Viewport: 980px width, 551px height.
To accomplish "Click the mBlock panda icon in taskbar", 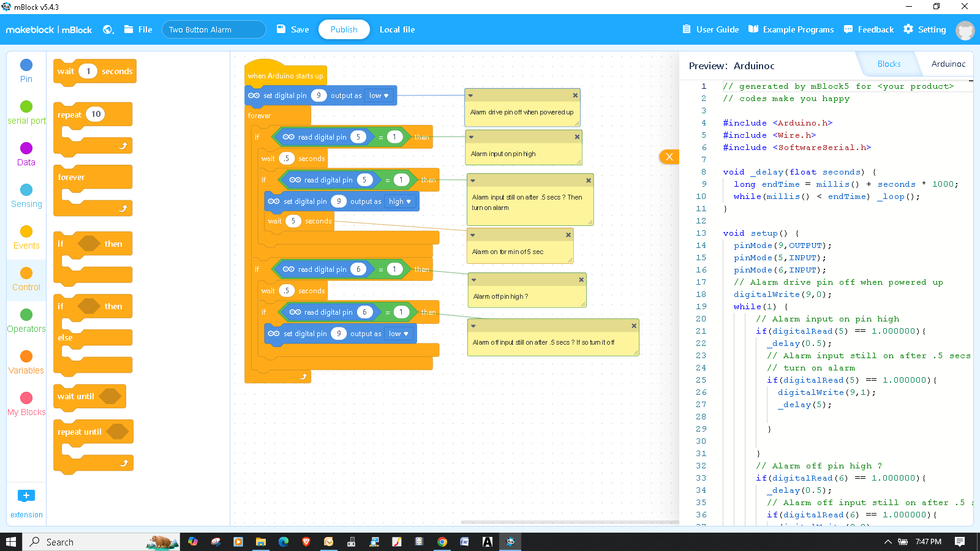I will coord(510,542).
